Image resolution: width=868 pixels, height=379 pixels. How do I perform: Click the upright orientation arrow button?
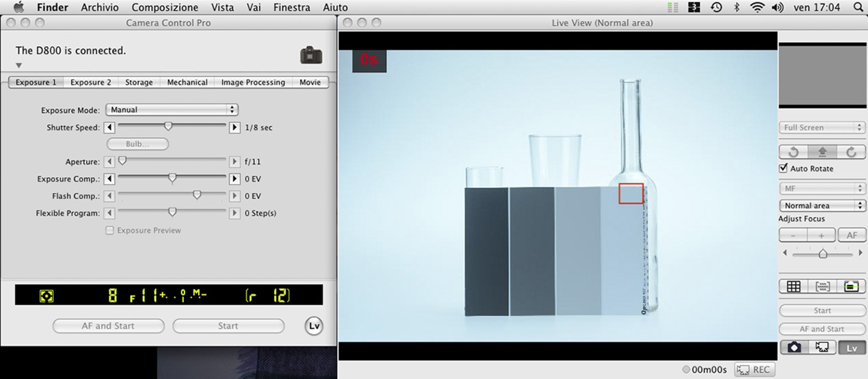[x=823, y=153]
